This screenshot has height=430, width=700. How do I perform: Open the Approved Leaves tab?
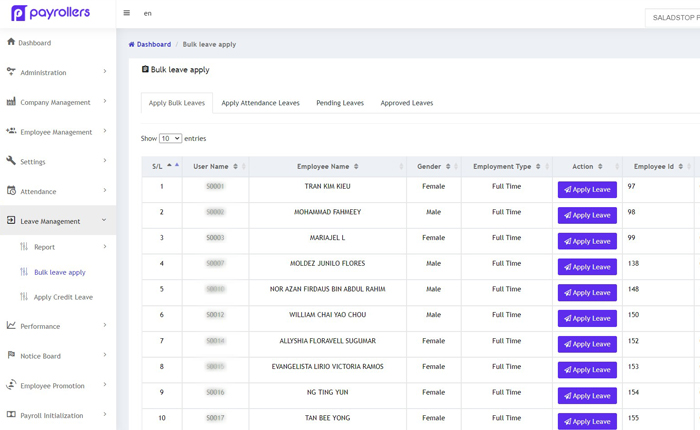click(x=407, y=103)
